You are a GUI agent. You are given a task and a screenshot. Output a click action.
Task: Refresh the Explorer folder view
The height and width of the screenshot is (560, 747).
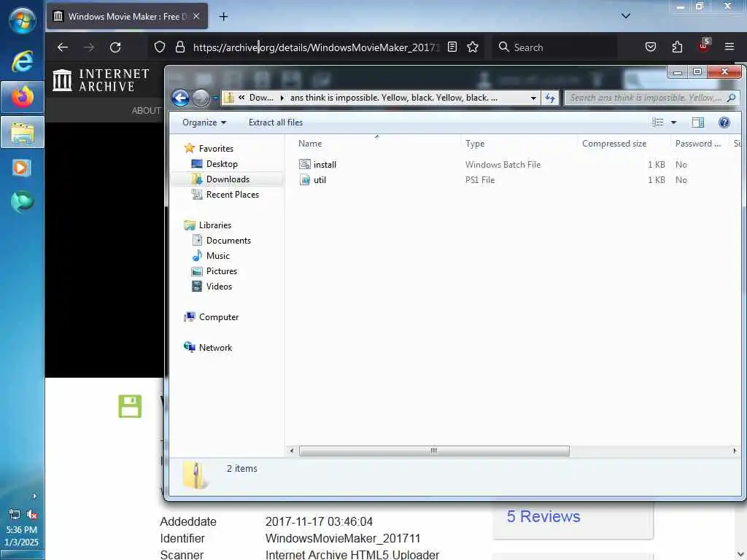(550, 98)
